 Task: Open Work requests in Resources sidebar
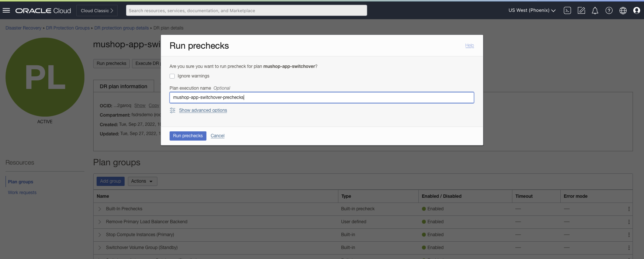click(22, 193)
